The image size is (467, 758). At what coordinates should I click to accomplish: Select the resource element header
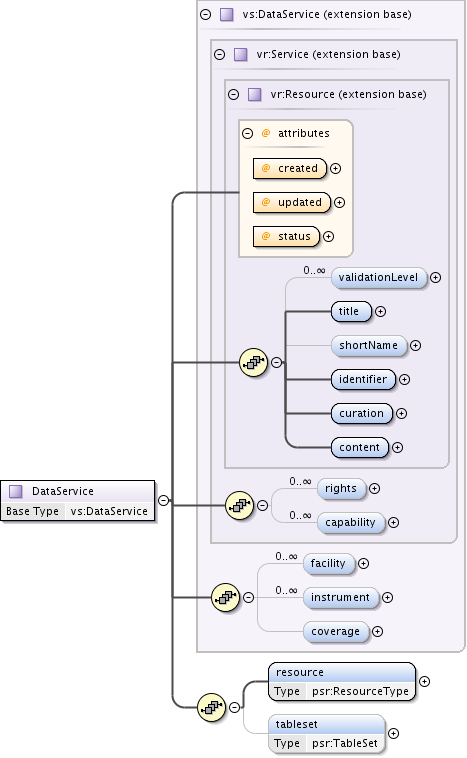pyautogui.click(x=342, y=672)
